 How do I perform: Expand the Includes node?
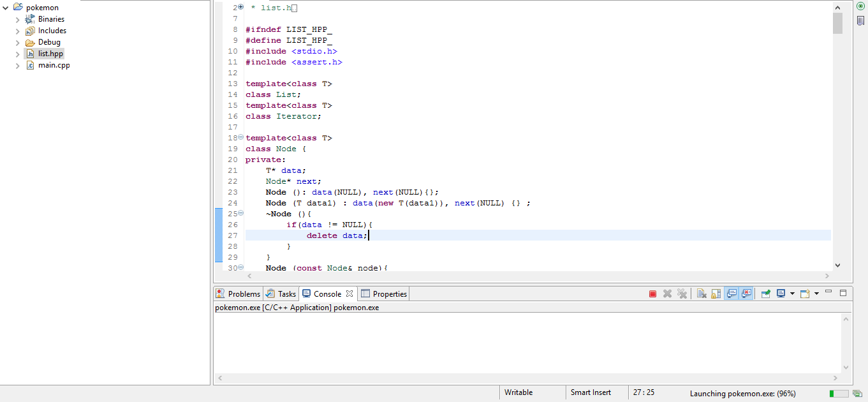pyautogui.click(x=18, y=31)
